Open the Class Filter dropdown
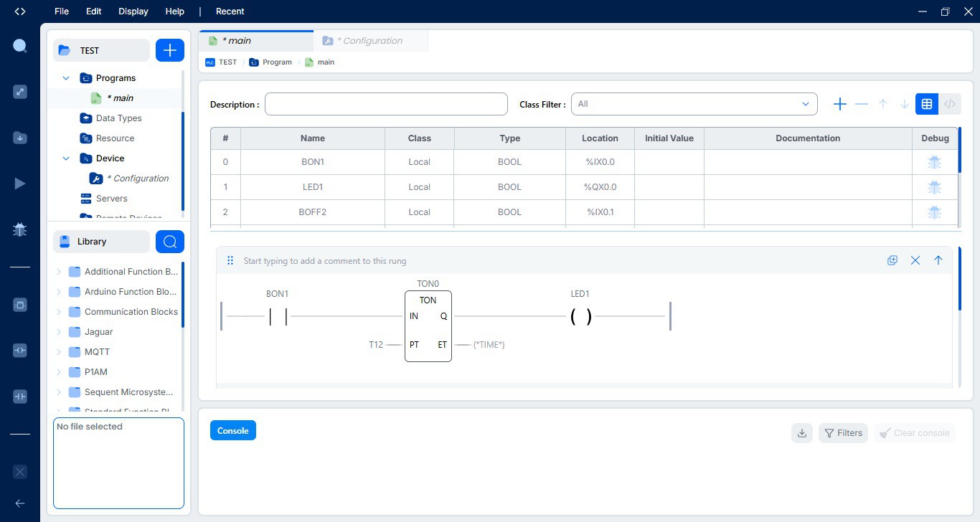The height and width of the screenshot is (522, 980). [694, 104]
